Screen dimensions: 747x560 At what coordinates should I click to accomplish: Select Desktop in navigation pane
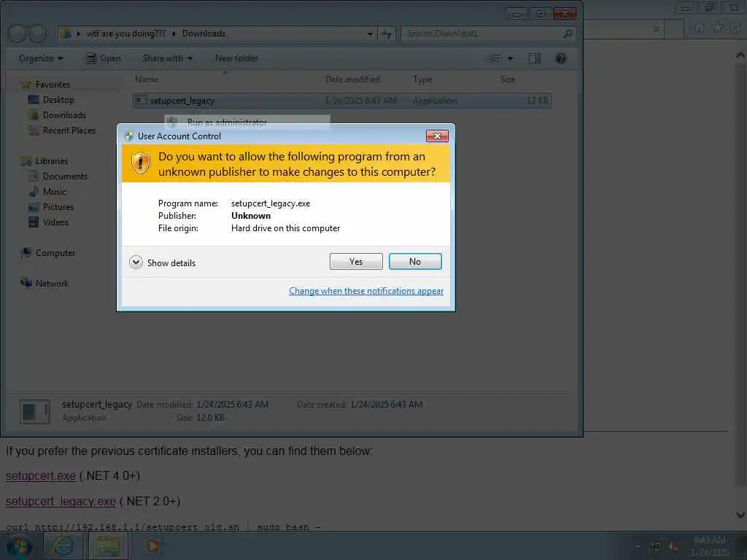pyautogui.click(x=58, y=99)
